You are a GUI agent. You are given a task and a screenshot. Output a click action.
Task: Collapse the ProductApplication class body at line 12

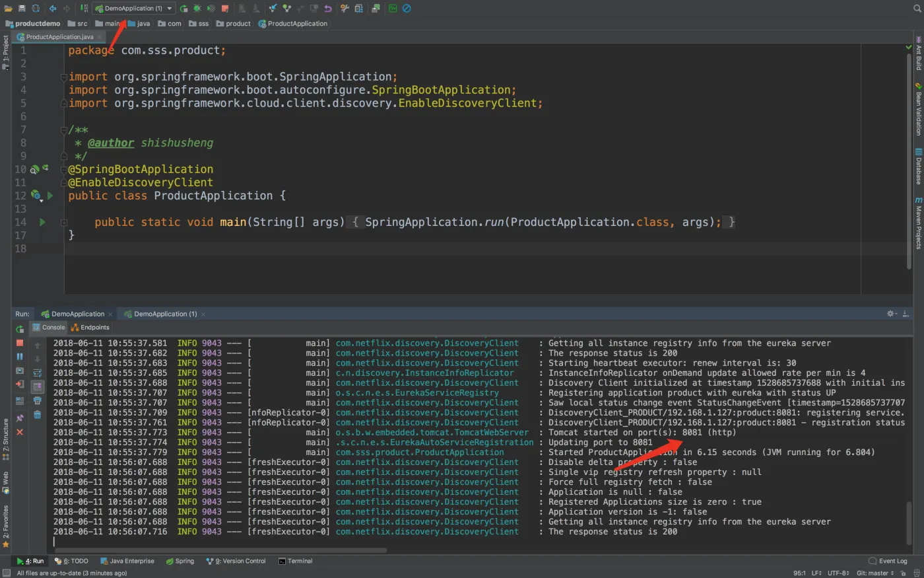tap(64, 196)
